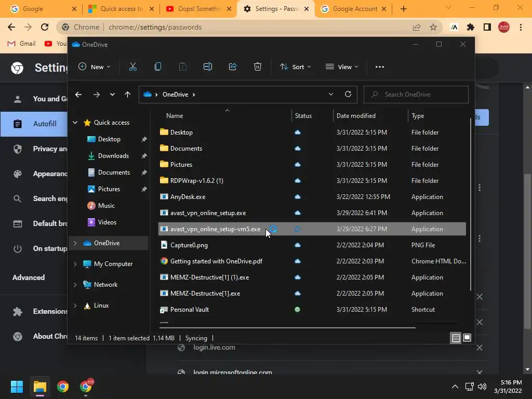532x399 pixels.
Task: Refresh the OneDrive folder view
Action: (x=348, y=95)
